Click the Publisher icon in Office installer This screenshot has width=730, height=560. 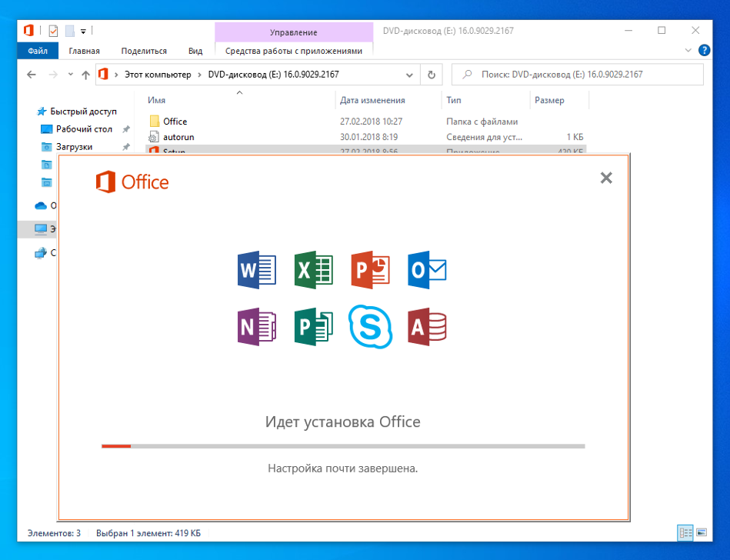coord(314,327)
